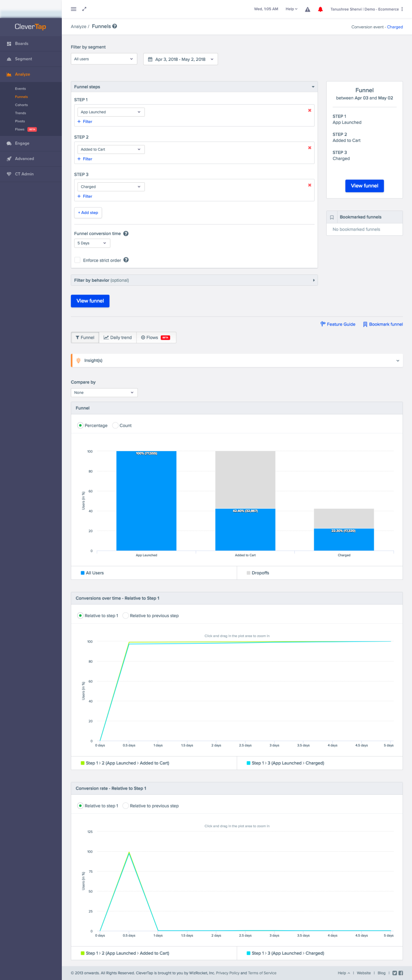Go to Flows in Analyze submenu
Viewport: 412px width, 980px height.
click(x=20, y=130)
